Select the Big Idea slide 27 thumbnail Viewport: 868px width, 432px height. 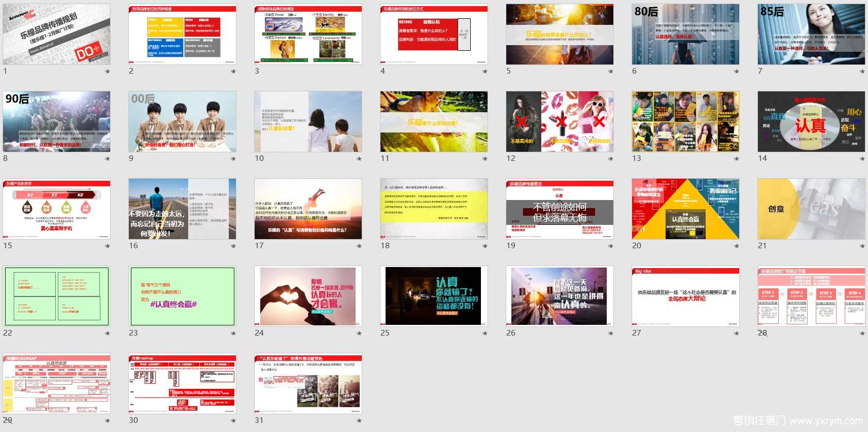[x=685, y=296]
